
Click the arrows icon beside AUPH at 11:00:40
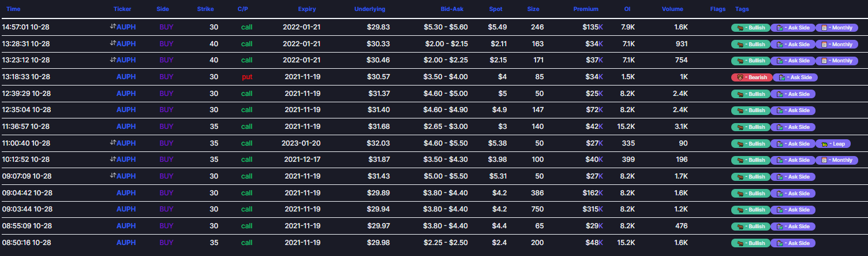point(113,143)
